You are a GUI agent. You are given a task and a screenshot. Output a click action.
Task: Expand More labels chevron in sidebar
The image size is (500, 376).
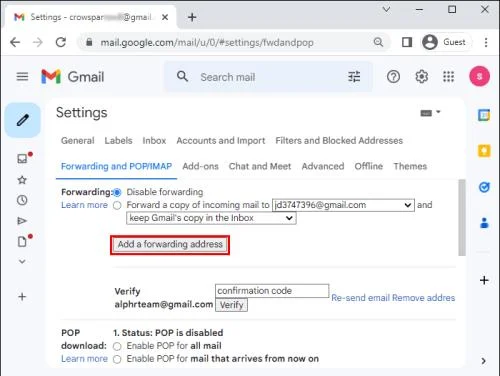[22, 261]
